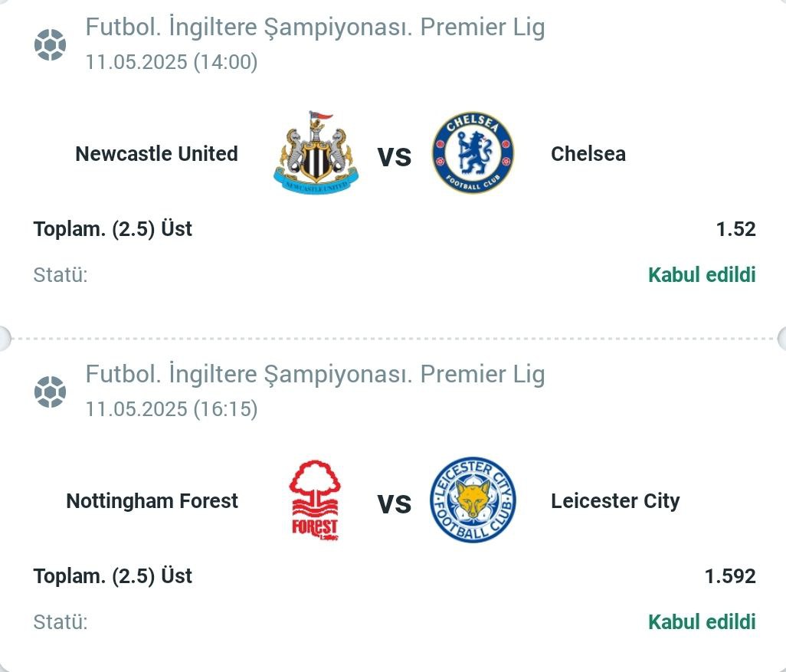Click the football icon beside the 14:00 match
The width and height of the screenshot is (786, 672).
pos(50,44)
